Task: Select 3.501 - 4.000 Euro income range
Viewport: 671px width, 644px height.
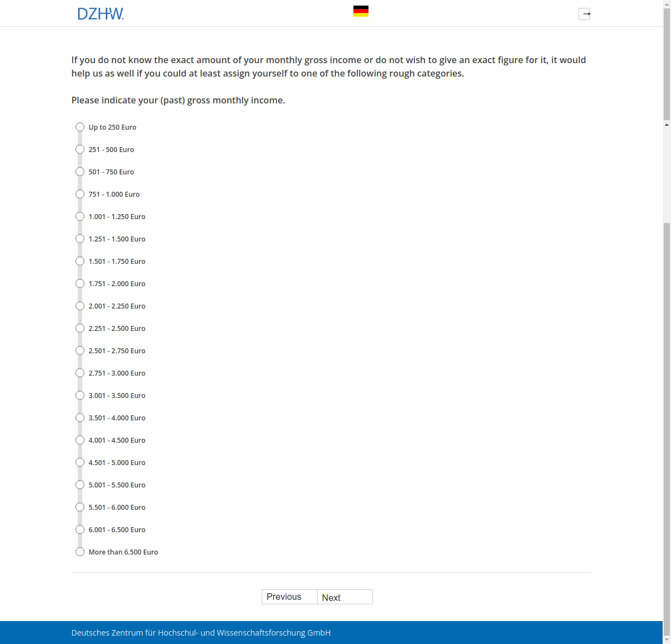Action: [x=80, y=418]
